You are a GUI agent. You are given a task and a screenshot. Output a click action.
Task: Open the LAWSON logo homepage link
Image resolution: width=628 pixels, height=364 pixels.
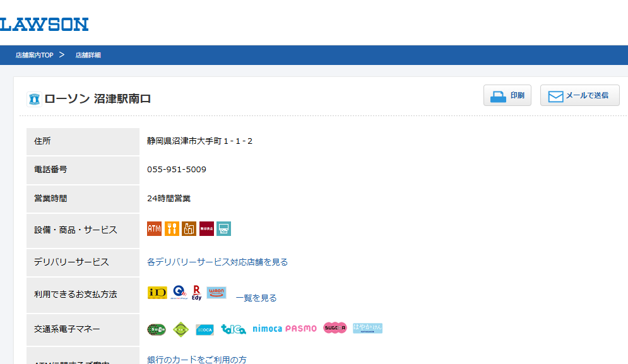(44, 25)
